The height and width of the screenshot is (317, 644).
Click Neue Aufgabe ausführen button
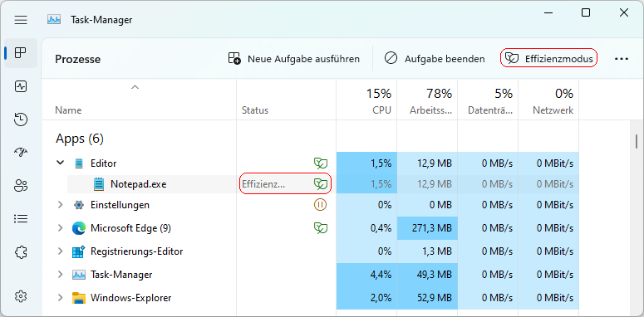[x=294, y=59]
